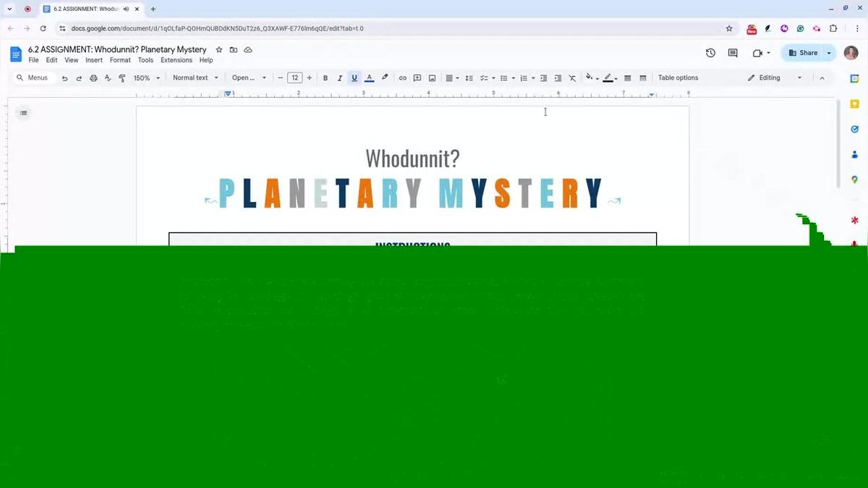Image resolution: width=868 pixels, height=488 pixels.
Task: Click the Table options button
Action: coord(678,77)
